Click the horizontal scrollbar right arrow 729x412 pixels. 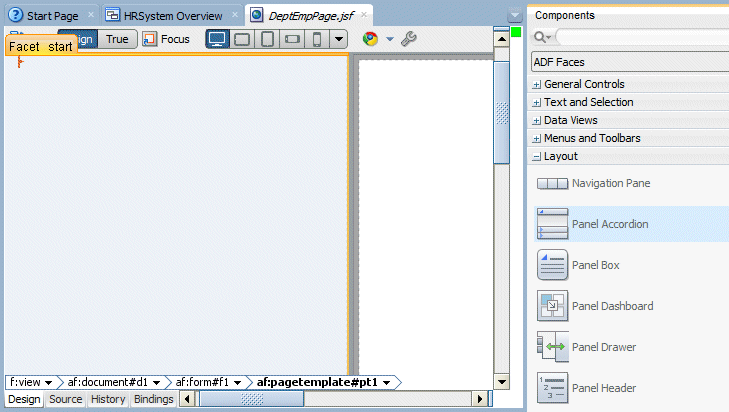[480, 399]
